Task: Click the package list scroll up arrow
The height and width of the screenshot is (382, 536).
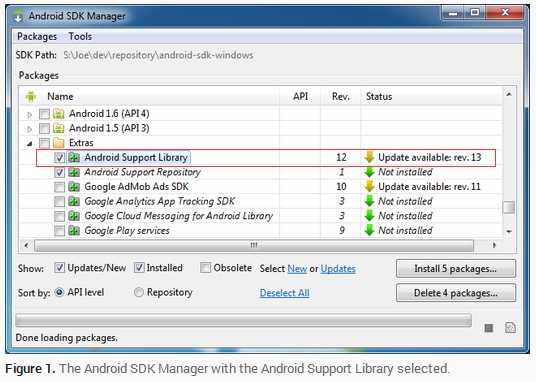Action: pos(509,94)
